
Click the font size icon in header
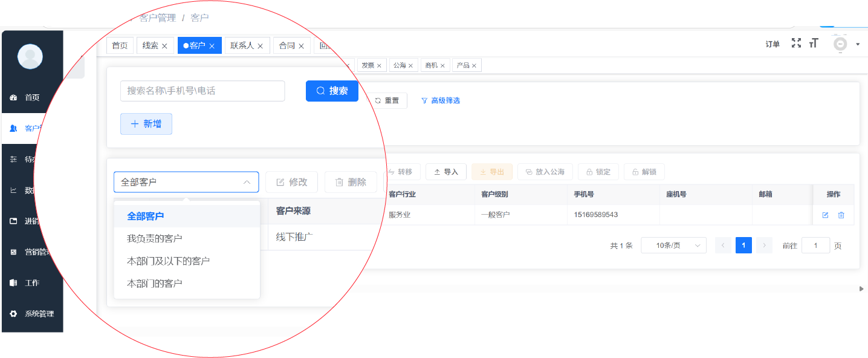(814, 43)
